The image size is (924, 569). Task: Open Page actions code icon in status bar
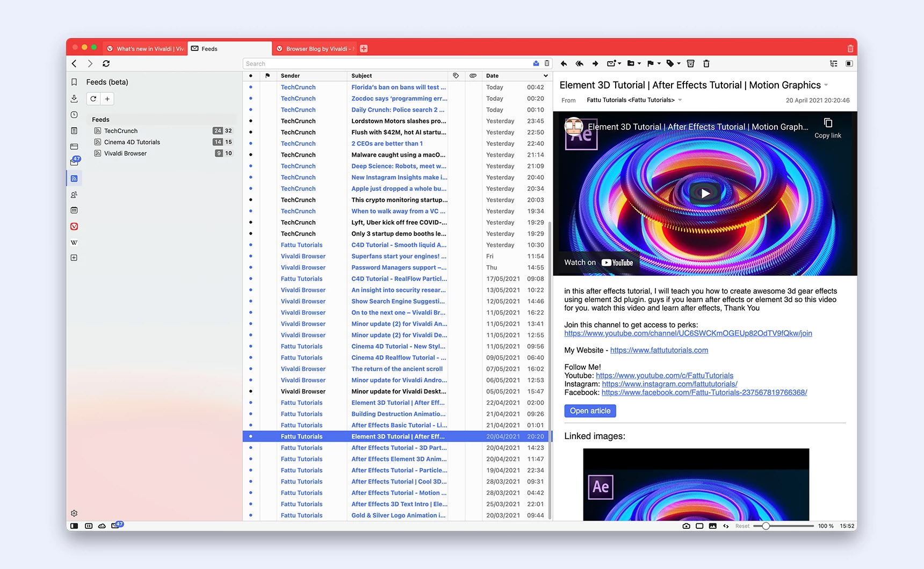tap(726, 526)
